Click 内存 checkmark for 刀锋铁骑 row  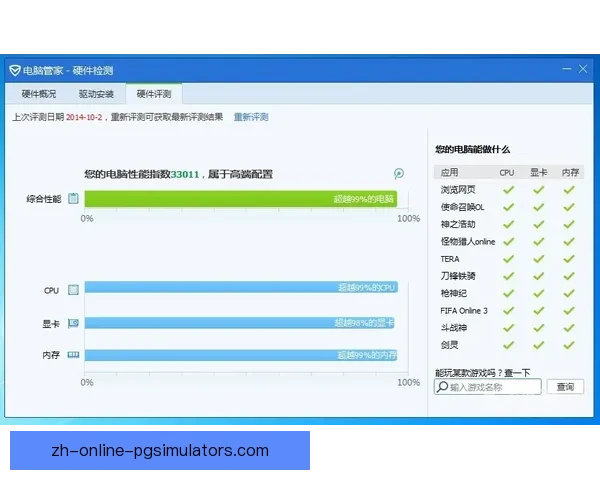[569, 276]
